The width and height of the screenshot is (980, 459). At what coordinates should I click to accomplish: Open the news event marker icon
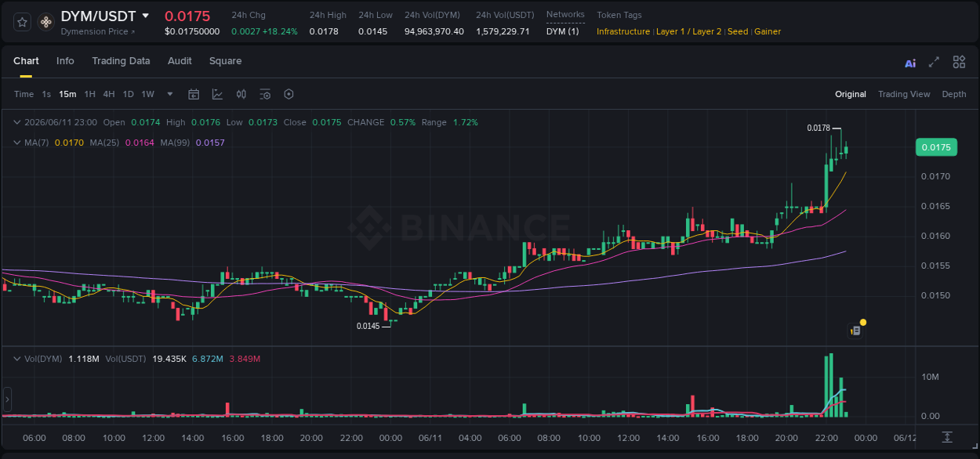point(856,331)
